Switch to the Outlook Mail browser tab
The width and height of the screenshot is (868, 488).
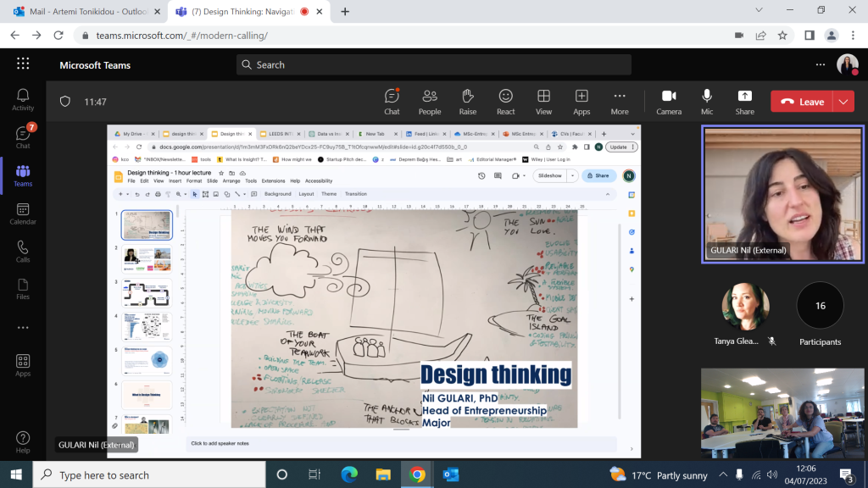(x=87, y=12)
